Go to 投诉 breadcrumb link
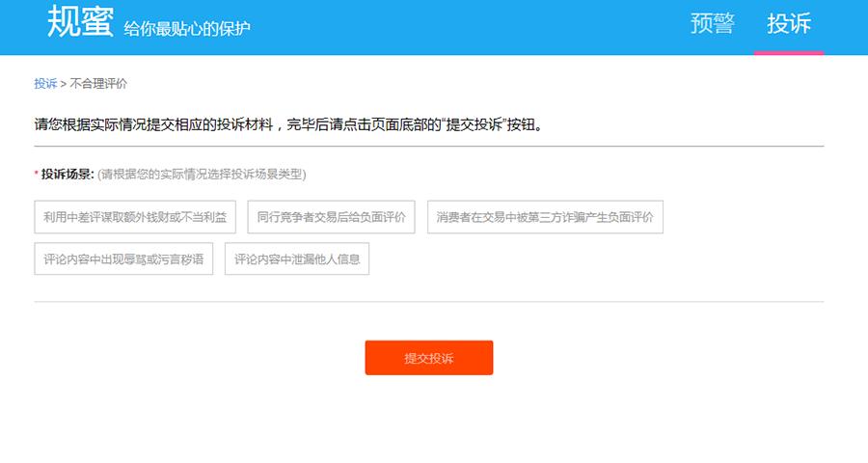 45,84
